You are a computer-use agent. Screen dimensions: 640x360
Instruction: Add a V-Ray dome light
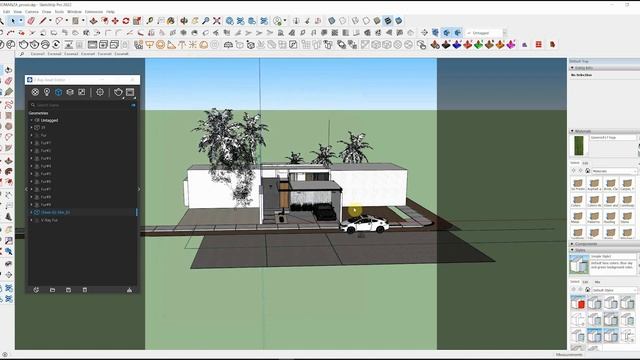[204, 44]
